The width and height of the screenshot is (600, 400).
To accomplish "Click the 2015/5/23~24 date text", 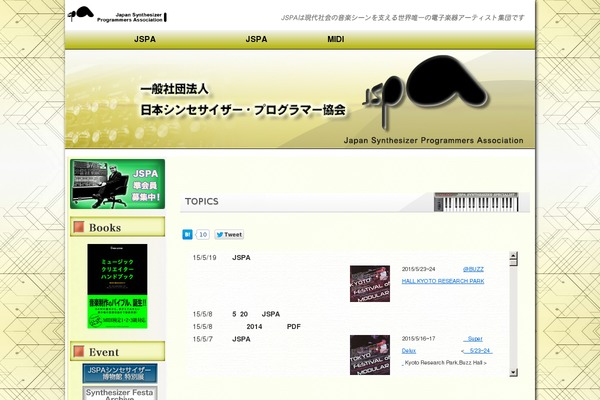I will click(418, 269).
